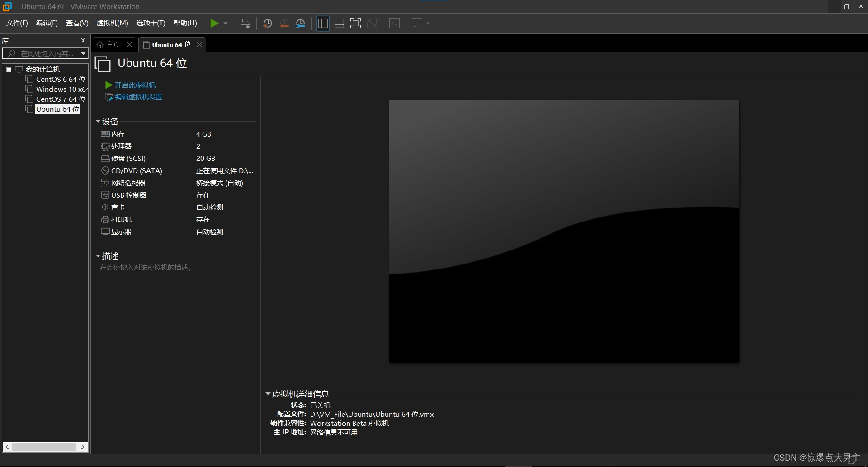Screen dimensions: 868x467
Task: Click the large VM icon beside title
Action: pyautogui.click(x=103, y=64)
